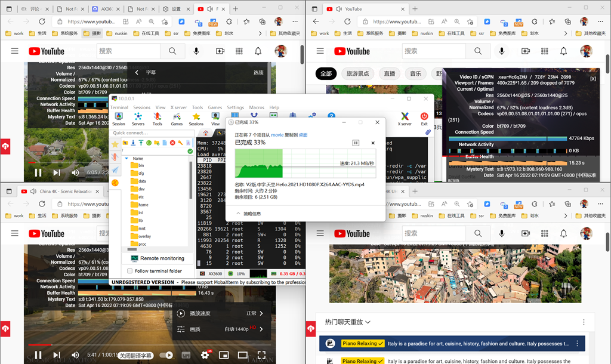Image resolution: width=611 pixels, height=364 pixels.
Task: Open X server menu in MobaXterm
Action: click(178, 107)
